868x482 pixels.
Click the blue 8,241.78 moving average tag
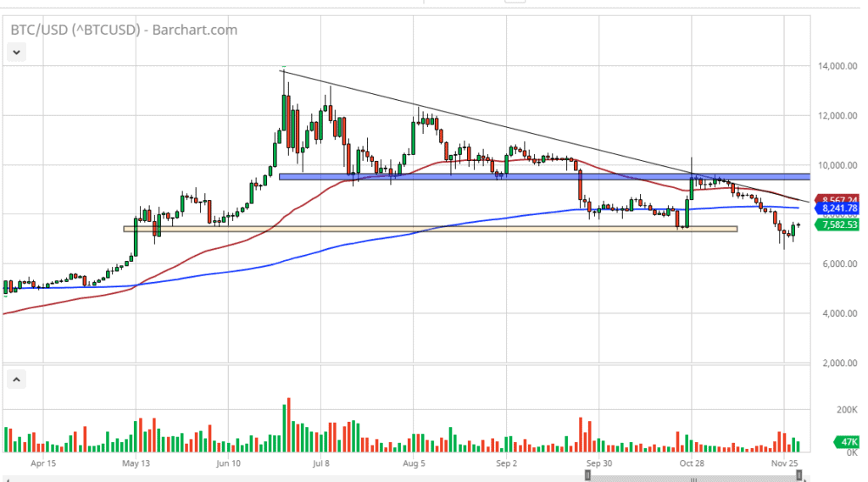click(837, 208)
